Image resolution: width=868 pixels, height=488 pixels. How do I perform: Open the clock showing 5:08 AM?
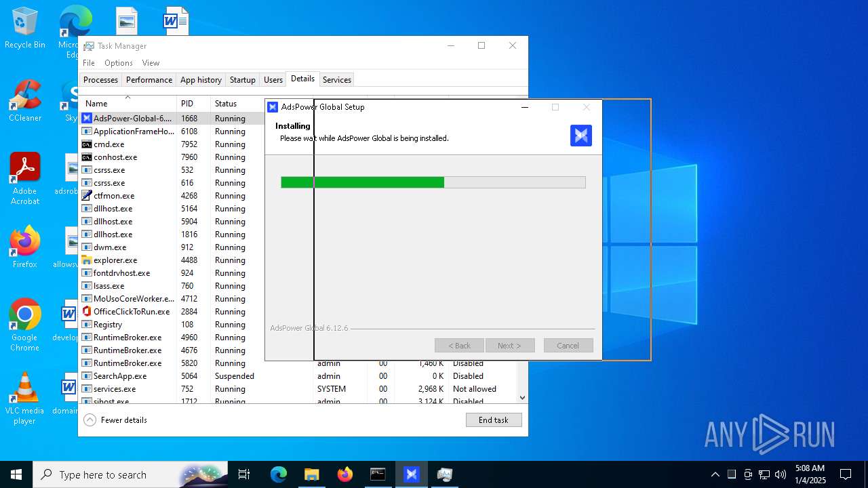pyautogui.click(x=810, y=474)
